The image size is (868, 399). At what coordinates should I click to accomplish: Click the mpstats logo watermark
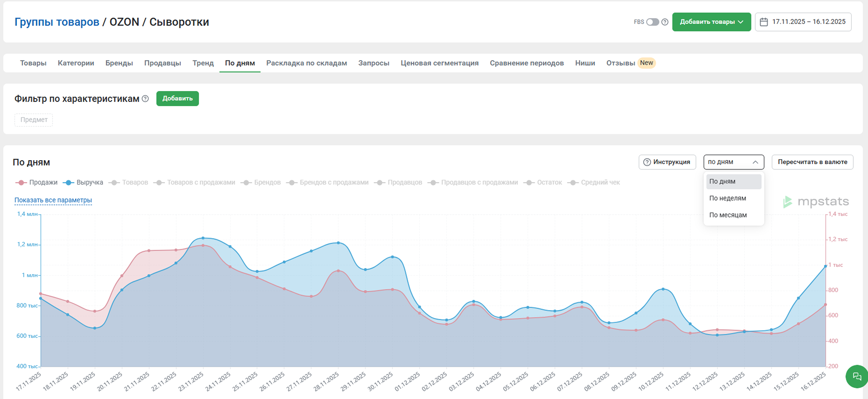815,202
